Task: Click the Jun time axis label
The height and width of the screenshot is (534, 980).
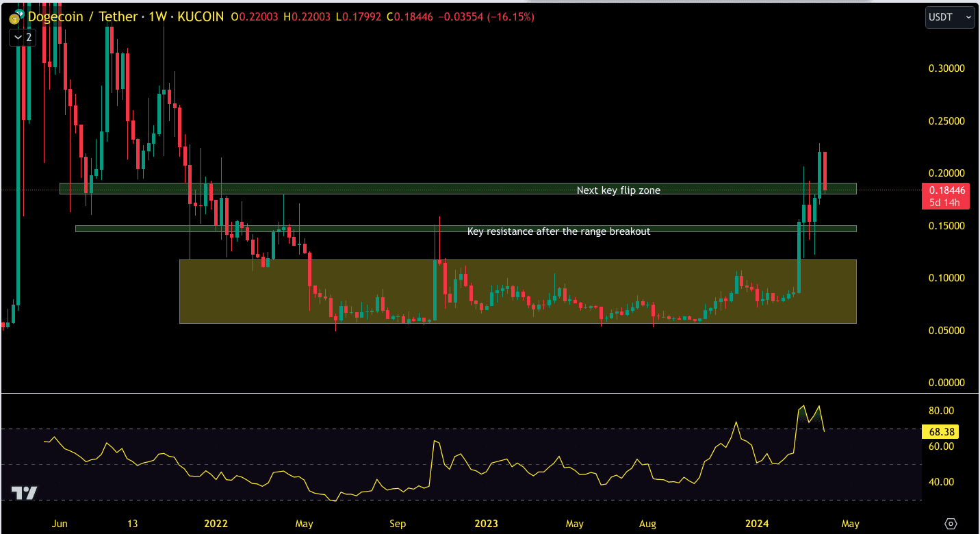Action: coord(60,524)
